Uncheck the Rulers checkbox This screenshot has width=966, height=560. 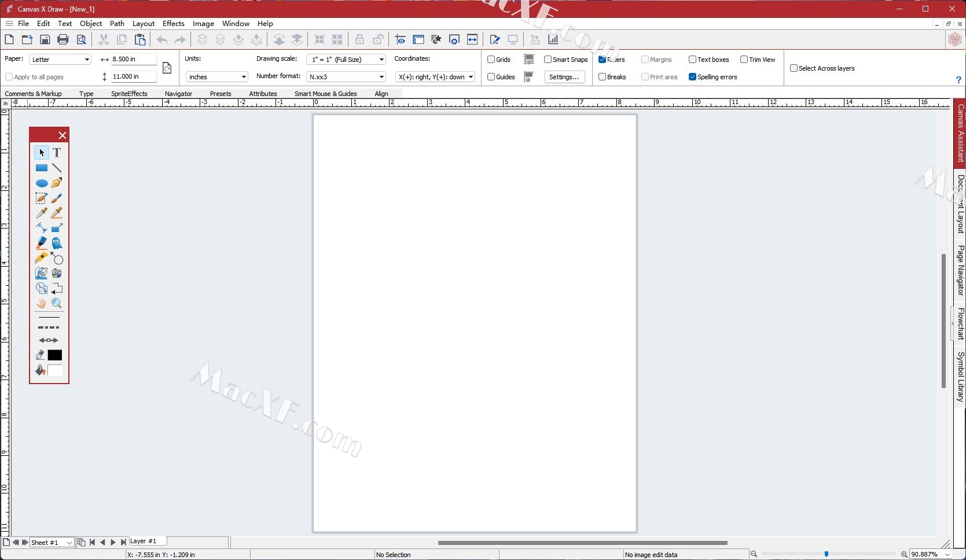point(602,60)
